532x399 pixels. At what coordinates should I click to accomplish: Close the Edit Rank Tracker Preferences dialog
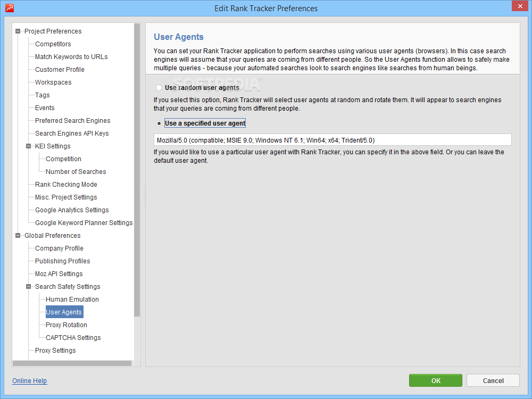pyautogui.click(x=520, y=6)
